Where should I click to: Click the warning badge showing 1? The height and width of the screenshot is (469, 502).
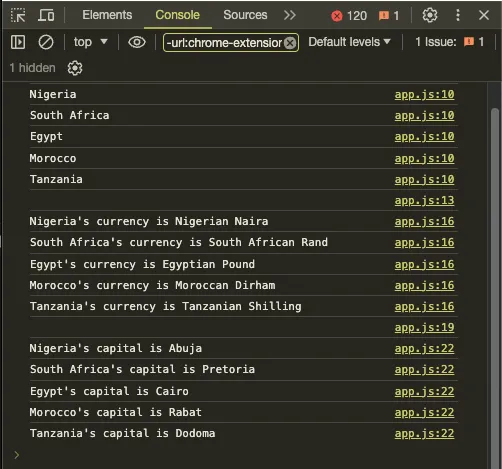point(389,16)
